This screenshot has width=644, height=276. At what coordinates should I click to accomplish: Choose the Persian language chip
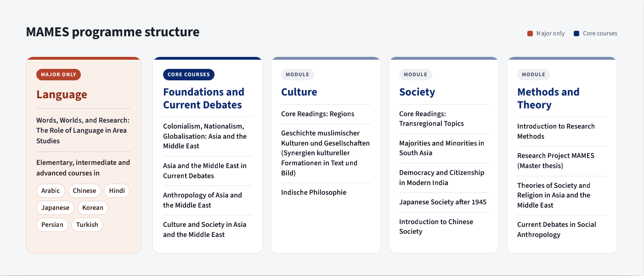[52, 225]
